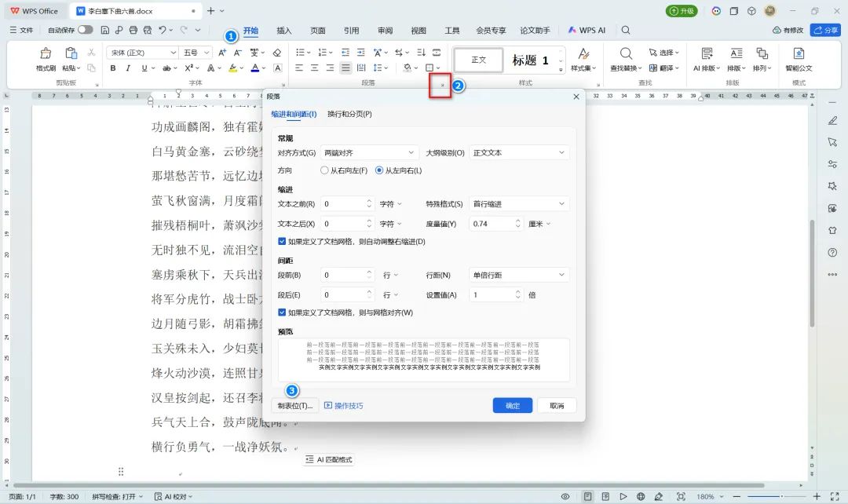Open the alignment mode dropdown
Image resolution: width=848 pixels, height=504 pixels.
tap(370, 152)
